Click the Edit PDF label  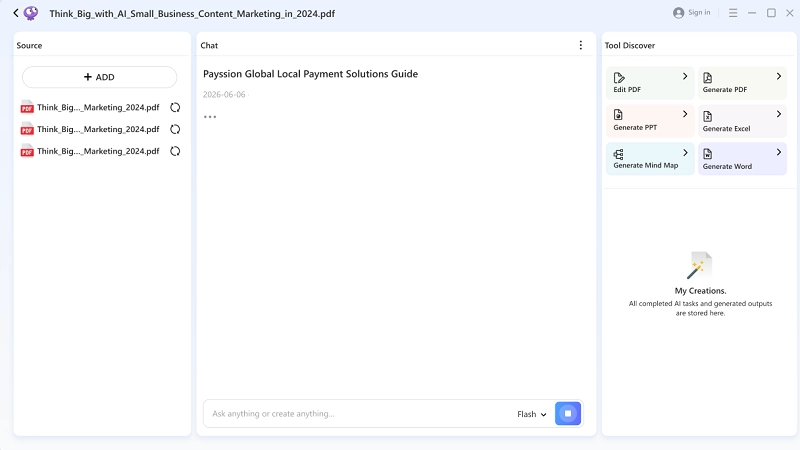click(627, 89)
